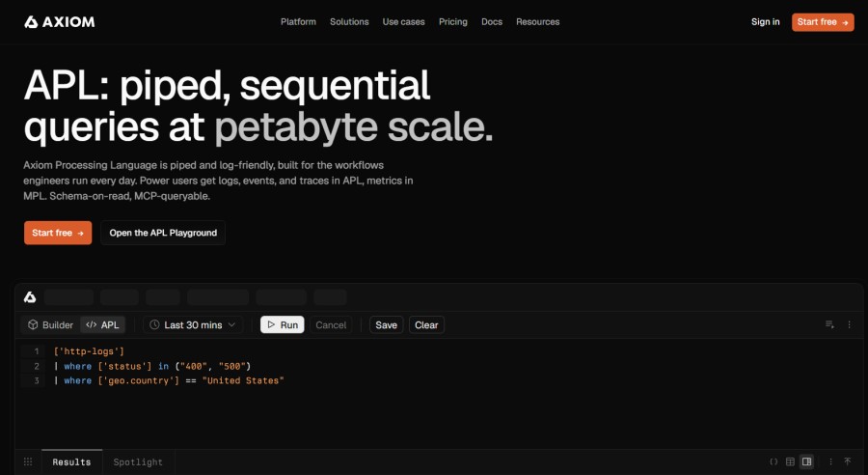Clear the query editor

coord(426,324)
